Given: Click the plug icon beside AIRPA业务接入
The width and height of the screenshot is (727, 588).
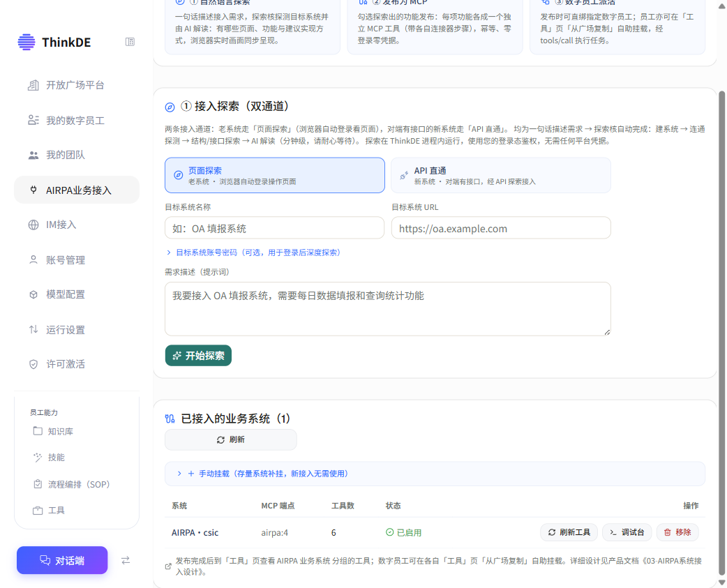Looking at the screenshot, I should point(33,190).
